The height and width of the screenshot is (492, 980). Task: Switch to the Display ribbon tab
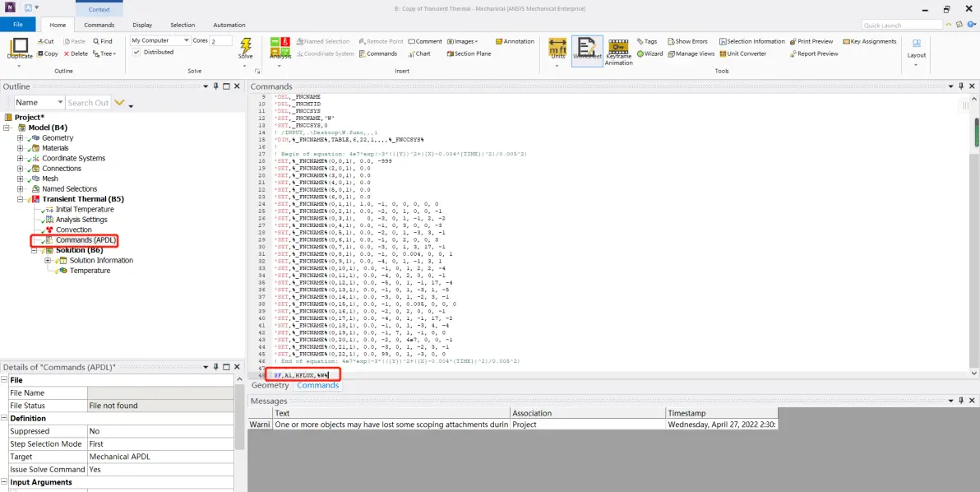tap(142, 25)
